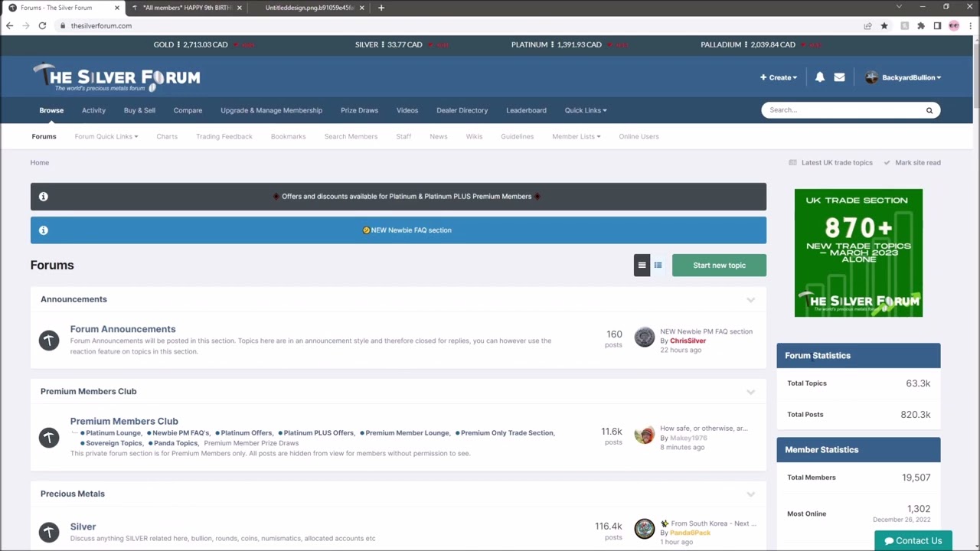The height and width of the screenshot is (551, 980).
Task: View Online Users
Action: pos(639,136)
